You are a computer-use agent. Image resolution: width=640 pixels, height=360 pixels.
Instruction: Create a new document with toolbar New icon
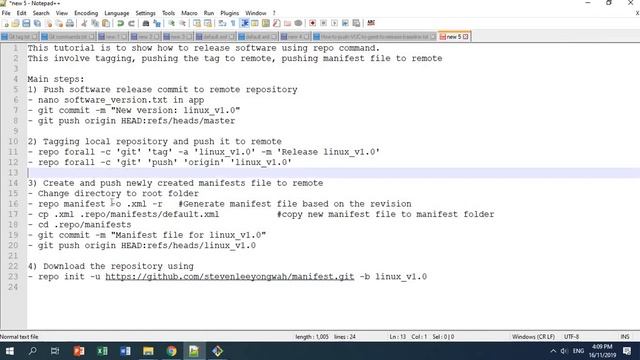[6, 23]
